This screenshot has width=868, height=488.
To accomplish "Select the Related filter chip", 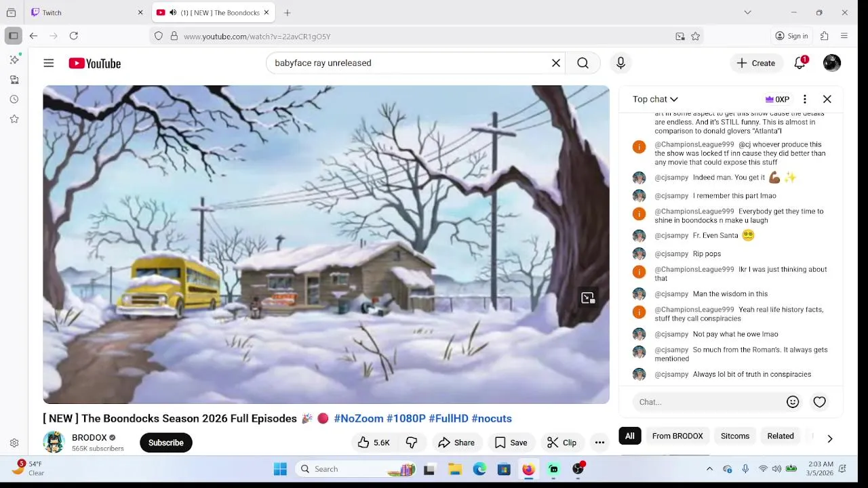I will click(x=781, y=436).
